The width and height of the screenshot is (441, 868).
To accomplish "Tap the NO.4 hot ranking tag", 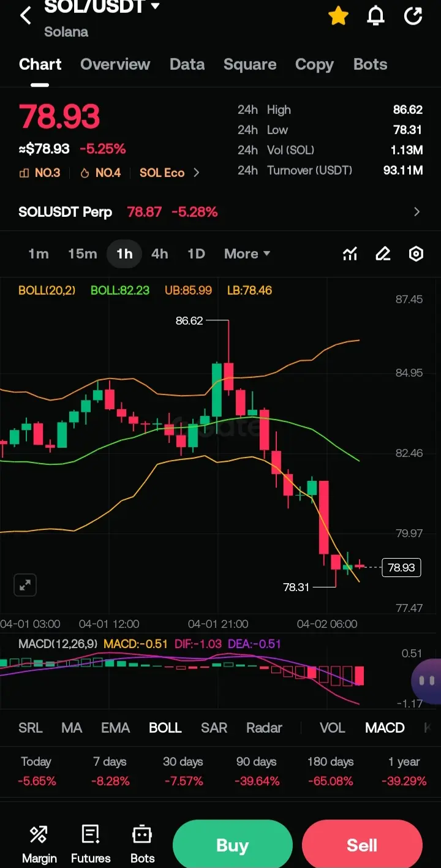I will (x=100, y=173).
